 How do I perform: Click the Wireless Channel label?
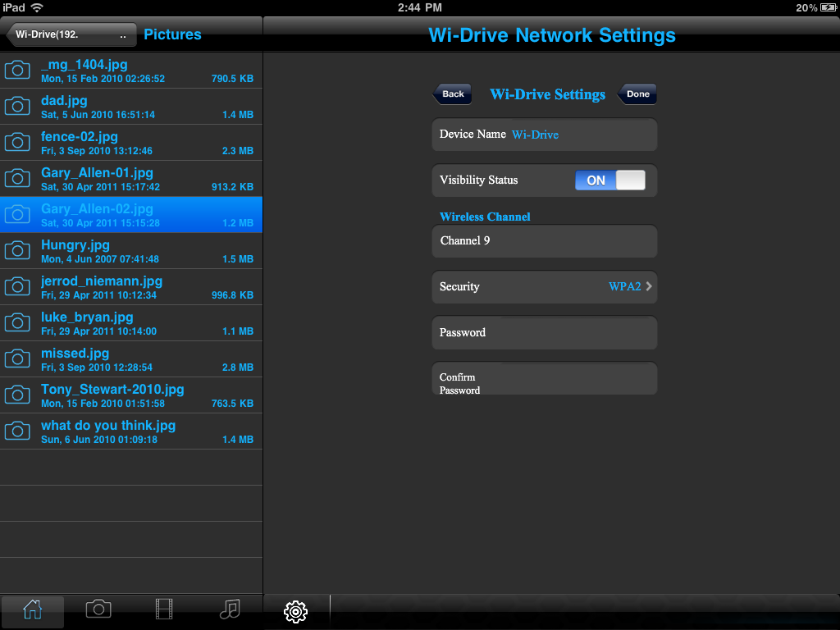coord(485,217)
